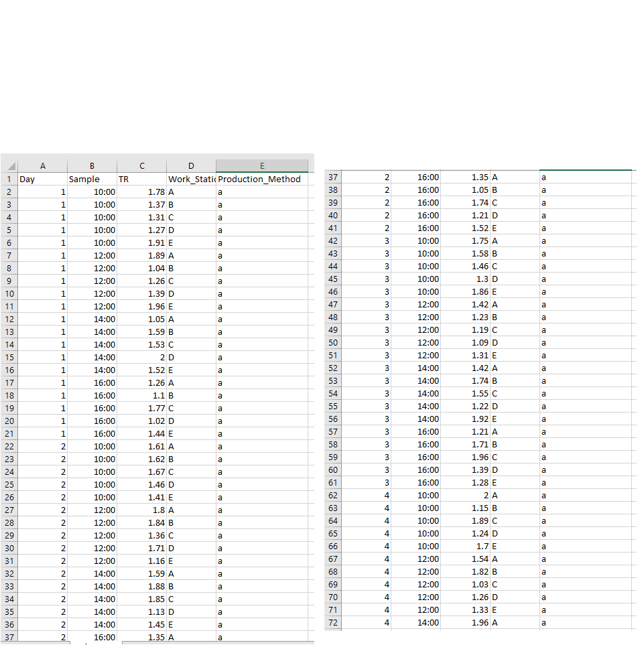This screenshot has height=649, width=644.
Task: Select row header 72
Action: pyautogui.click(x=332, y=623)
